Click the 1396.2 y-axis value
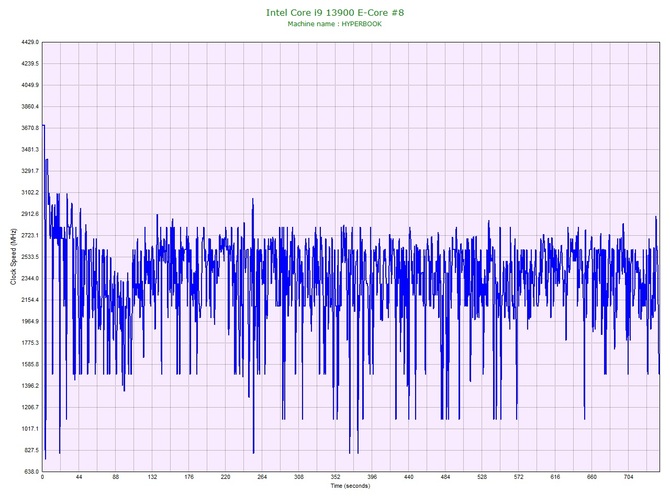The image size is (670, 503). pyautogui.click(x=30, y=385)
